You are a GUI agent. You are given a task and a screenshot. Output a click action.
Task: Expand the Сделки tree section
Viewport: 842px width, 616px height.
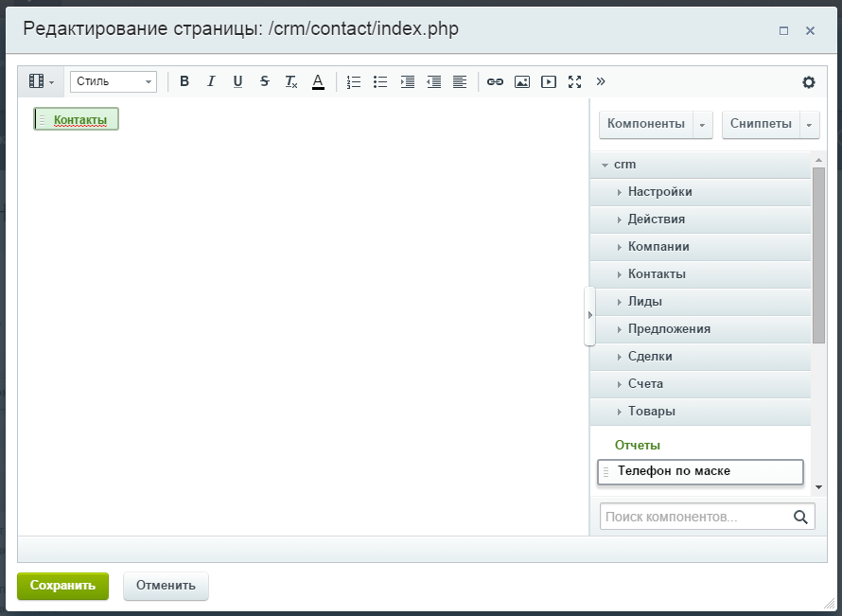pyautogui.click(x=650, y=357)
